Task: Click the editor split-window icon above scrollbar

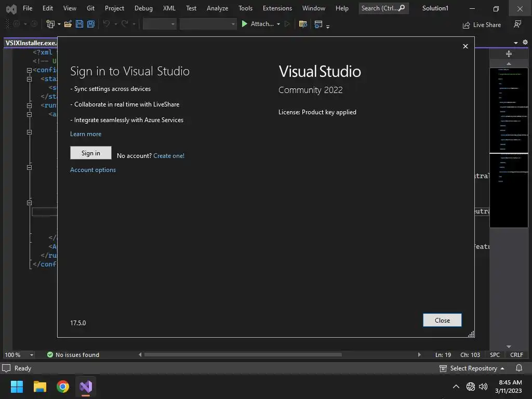Action: point(509,54)
